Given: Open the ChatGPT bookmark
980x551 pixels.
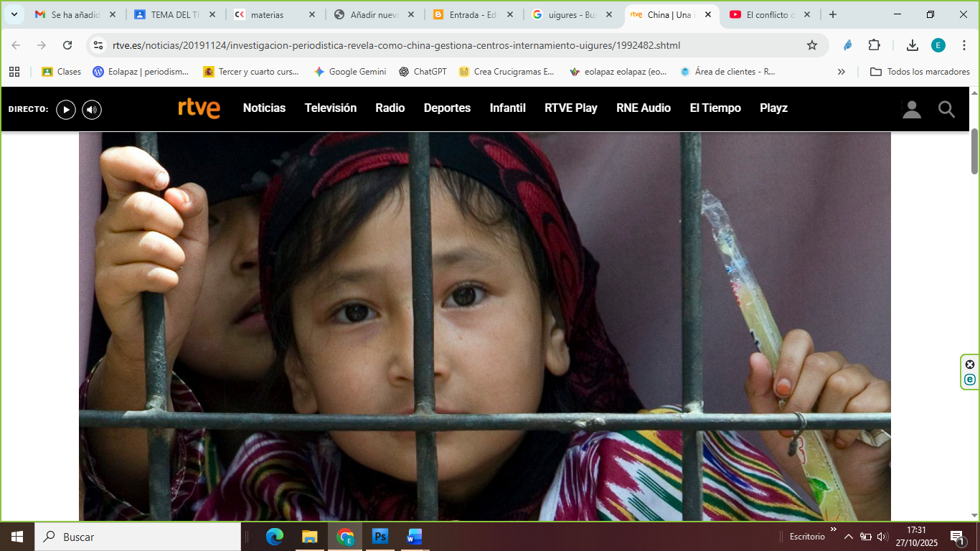Looking at the screenshot, I should point(423,72).
